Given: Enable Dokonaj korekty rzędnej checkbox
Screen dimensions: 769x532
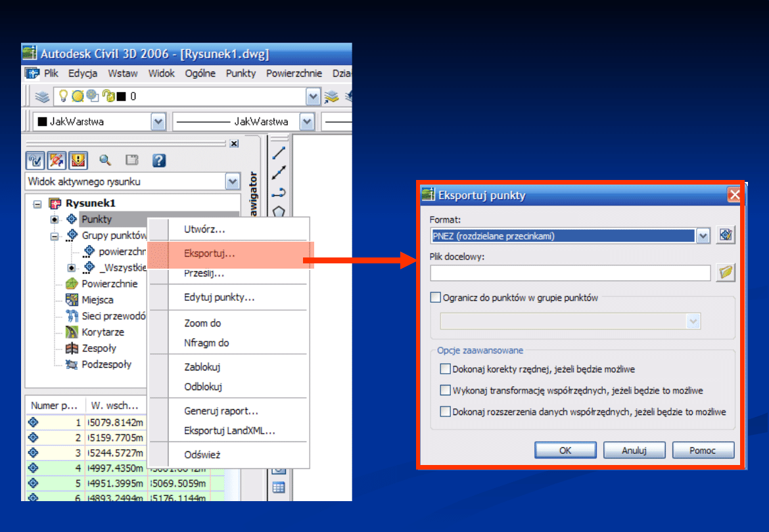Looking at the screenshot, I should tap(446, 369).
